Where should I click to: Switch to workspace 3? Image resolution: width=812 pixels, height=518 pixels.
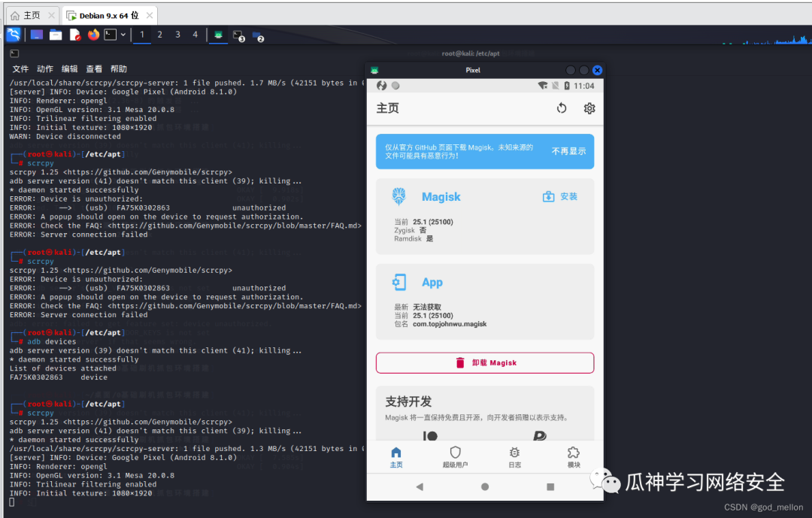(177, 35)
